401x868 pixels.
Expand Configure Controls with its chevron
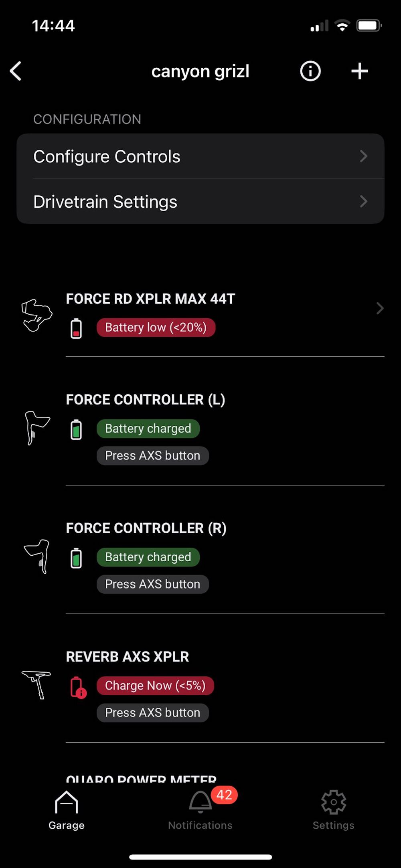(x=364, y=156)
